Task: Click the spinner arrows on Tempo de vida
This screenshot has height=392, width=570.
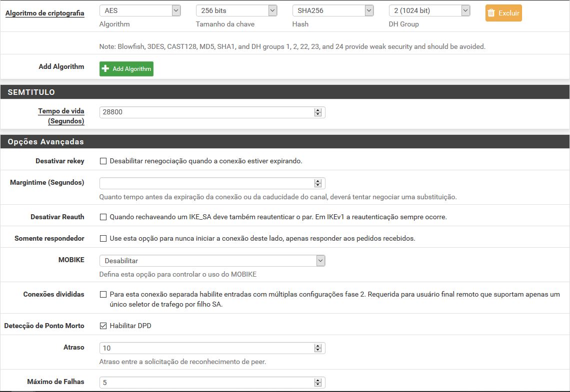Action: click(x=317, y=112)
